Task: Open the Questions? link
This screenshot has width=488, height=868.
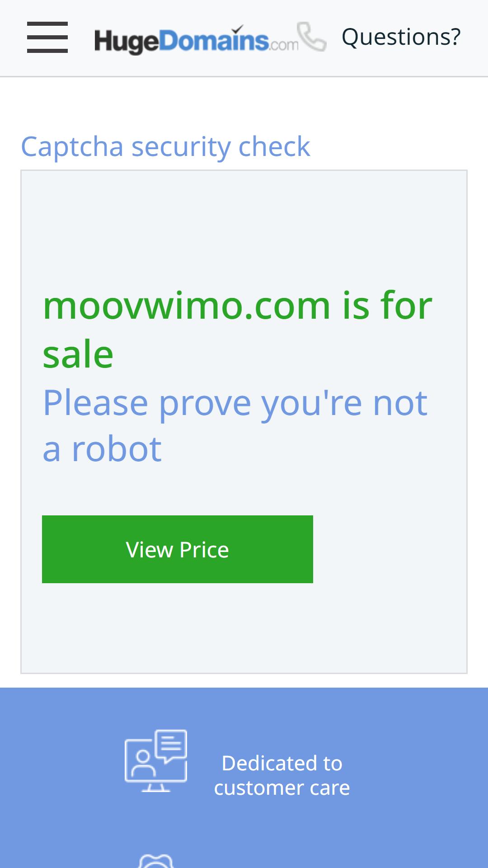Action: [x=401, y=37]
